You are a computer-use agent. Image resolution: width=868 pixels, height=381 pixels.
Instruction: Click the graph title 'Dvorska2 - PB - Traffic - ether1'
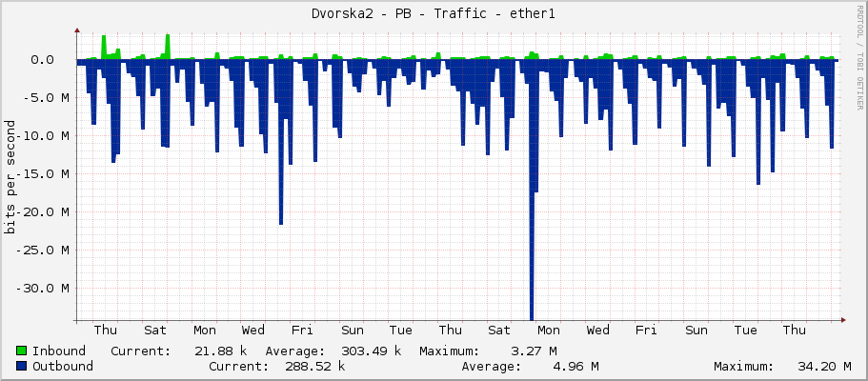(x=434, y=14)
